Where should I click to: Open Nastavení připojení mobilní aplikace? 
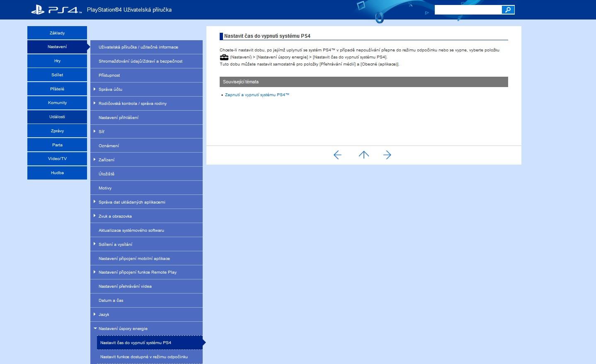pos(146,259)
